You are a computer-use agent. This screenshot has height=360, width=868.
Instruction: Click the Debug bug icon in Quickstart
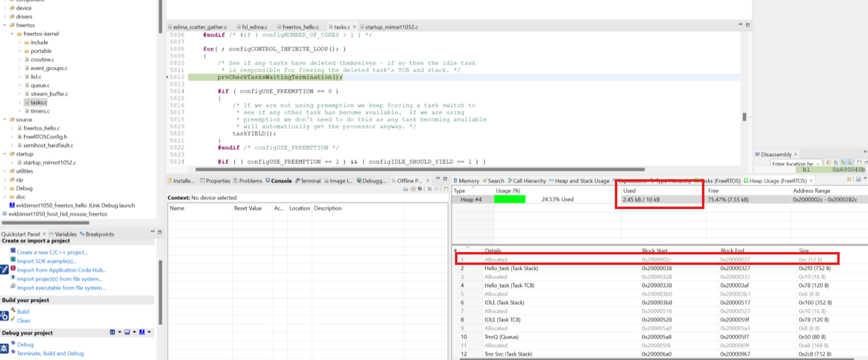tap(13, 344)
